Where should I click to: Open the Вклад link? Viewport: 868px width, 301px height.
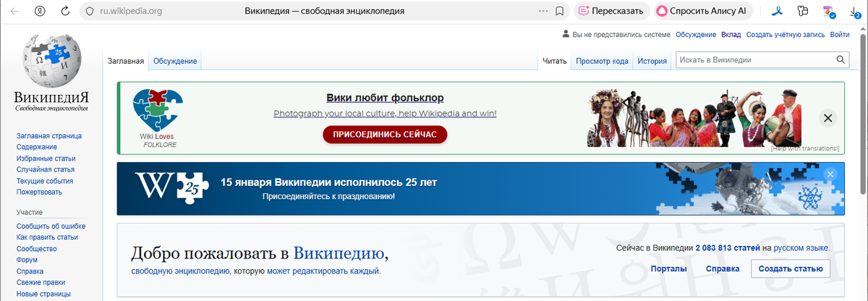tap(731, 34)
